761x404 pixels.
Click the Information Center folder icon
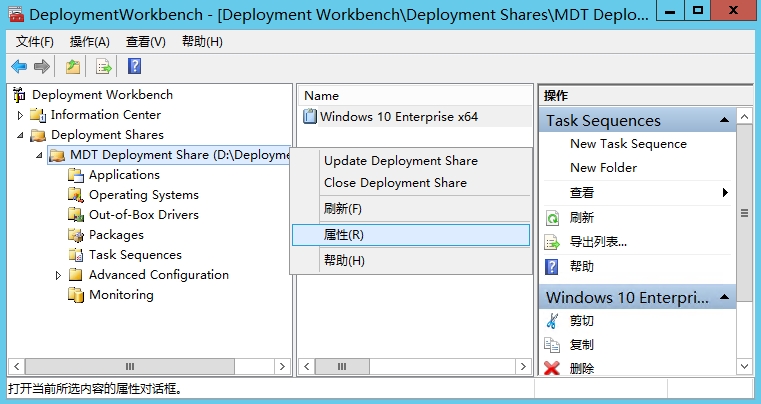click(38, 115)
